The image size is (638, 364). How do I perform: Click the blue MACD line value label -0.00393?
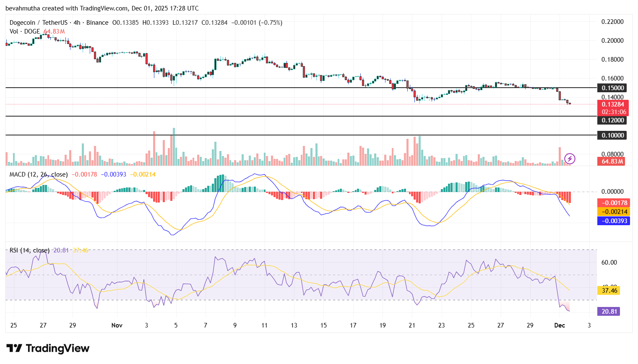click(x=613, y=221)
